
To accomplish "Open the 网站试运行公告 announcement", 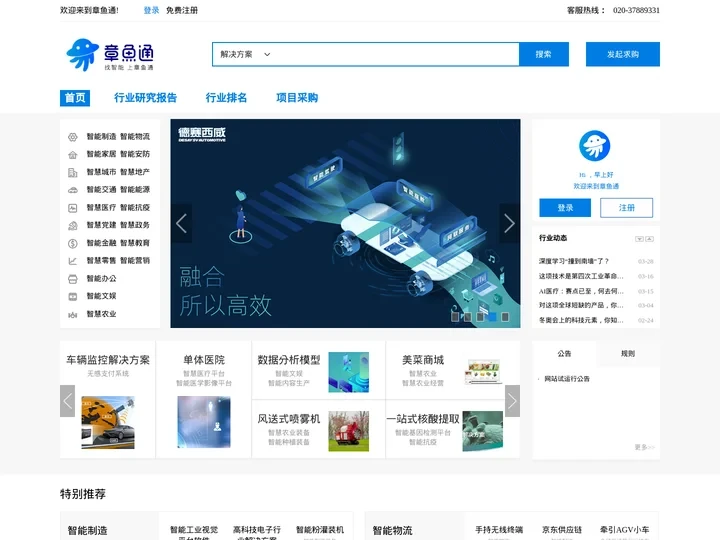I will pyautogui.click(x=567, y=379).
